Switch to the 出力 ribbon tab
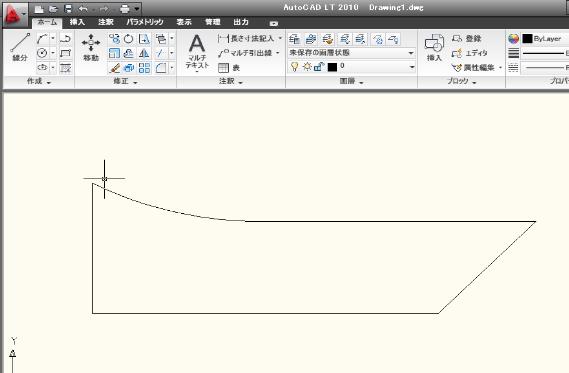569x373 pixels. point(241,22)
